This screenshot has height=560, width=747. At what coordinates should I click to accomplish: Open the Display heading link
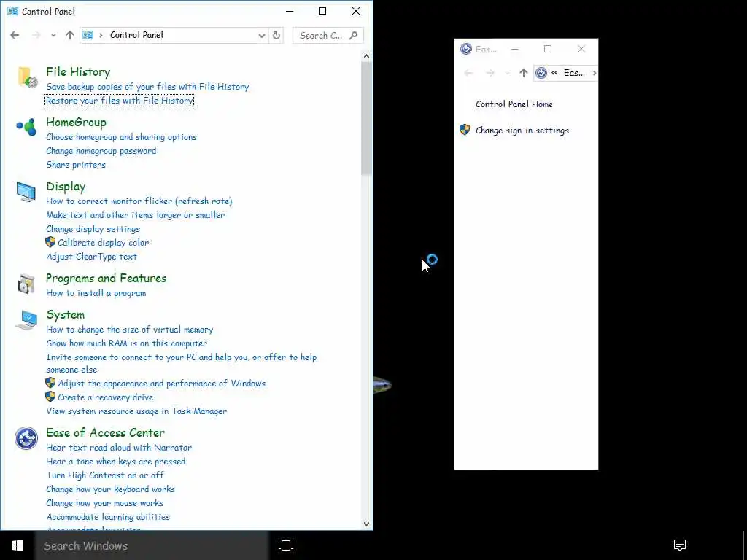[66, 187]
